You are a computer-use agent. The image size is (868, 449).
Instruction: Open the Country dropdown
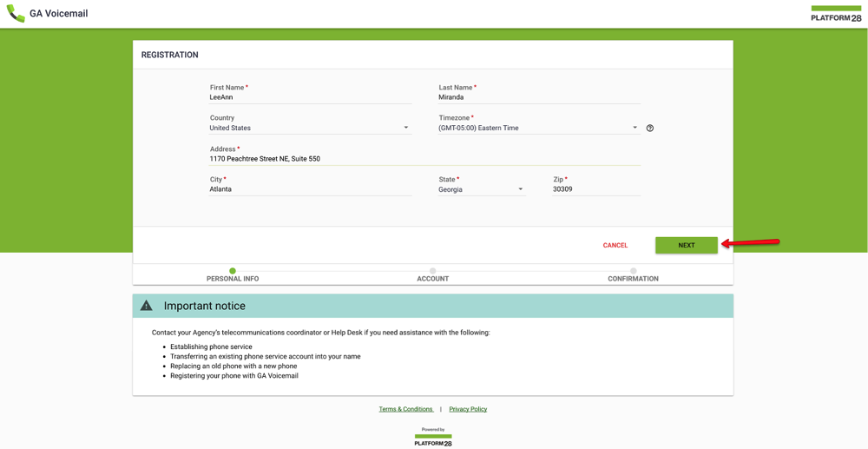point(310,128)
